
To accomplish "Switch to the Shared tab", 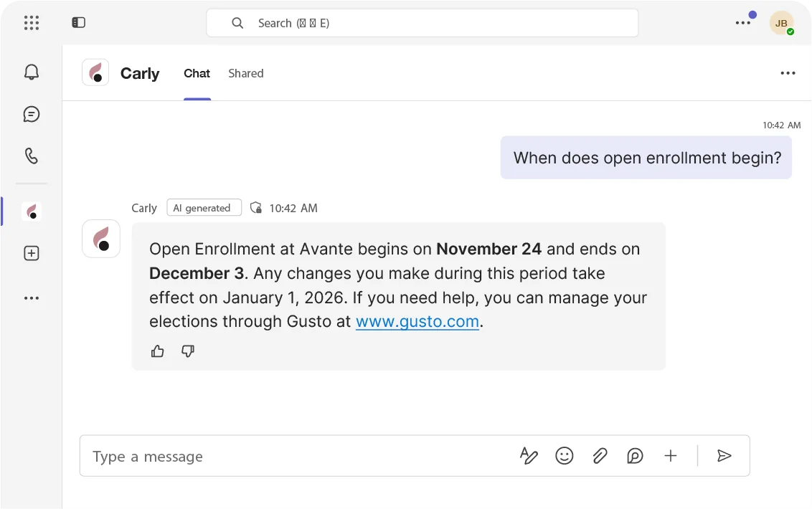I will pos(246,74).
